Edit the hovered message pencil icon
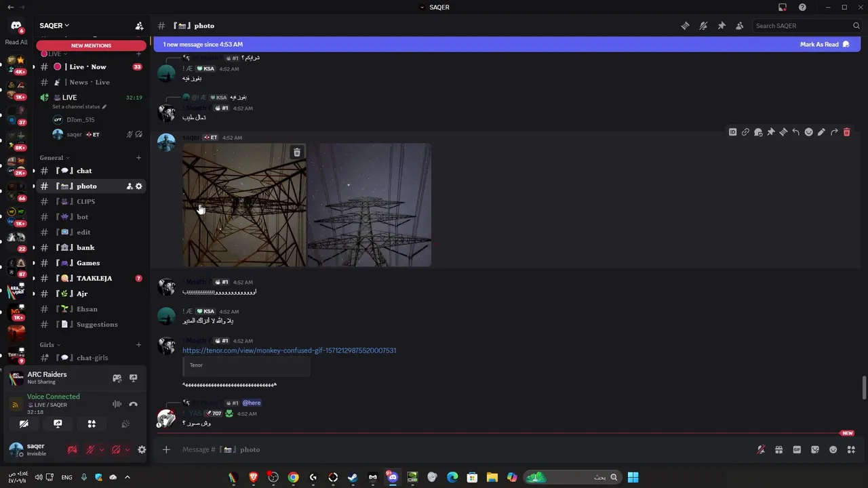868x488 pixels. click(x=821, y=132)
